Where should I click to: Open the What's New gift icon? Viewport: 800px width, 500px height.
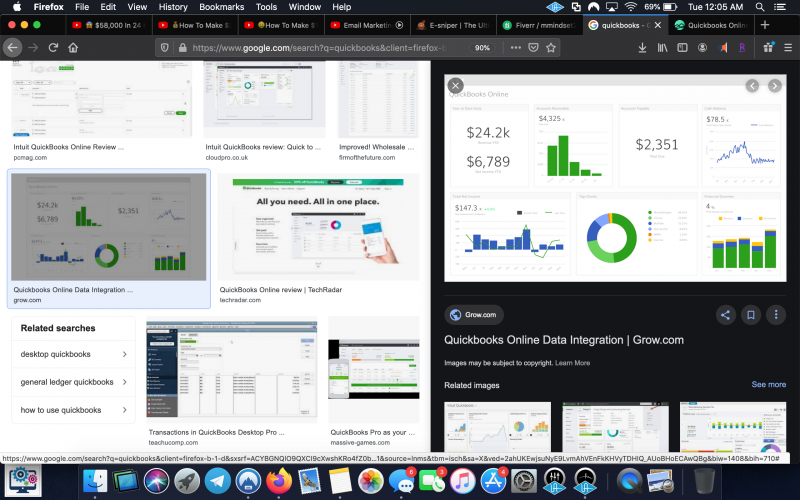[x=768, y=47]
